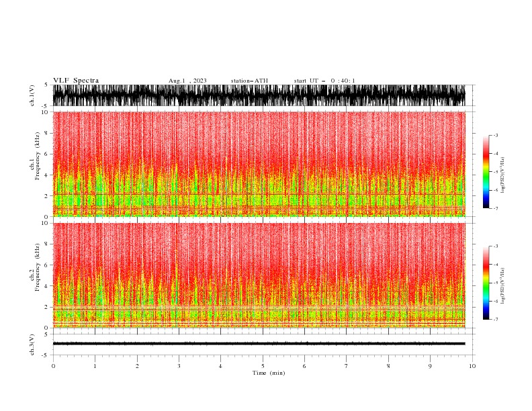This screenshot has height=411, width=532.
Task: Click the "-5" tick of ch.3(V) axis
Action: (46, 355)
